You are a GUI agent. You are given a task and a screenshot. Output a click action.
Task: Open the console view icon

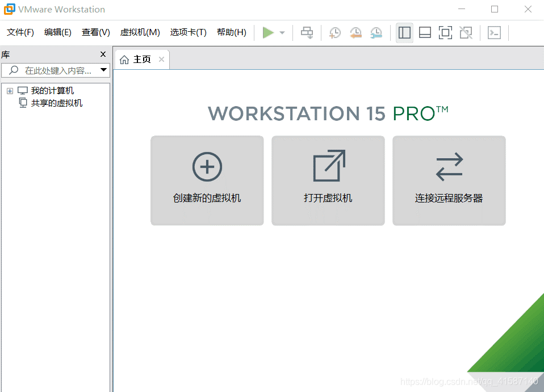(x=494, y=33)
